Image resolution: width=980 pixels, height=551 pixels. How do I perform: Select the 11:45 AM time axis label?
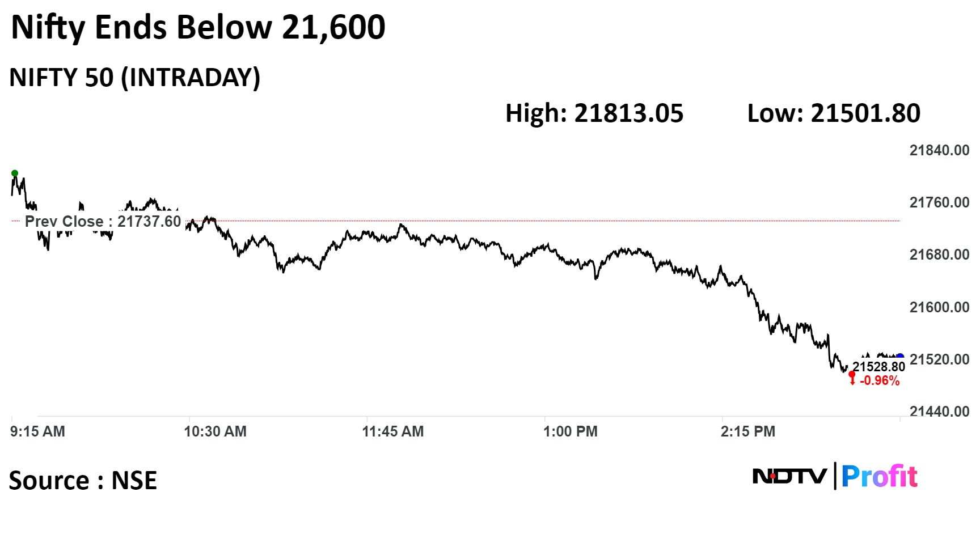pos(393,431)
